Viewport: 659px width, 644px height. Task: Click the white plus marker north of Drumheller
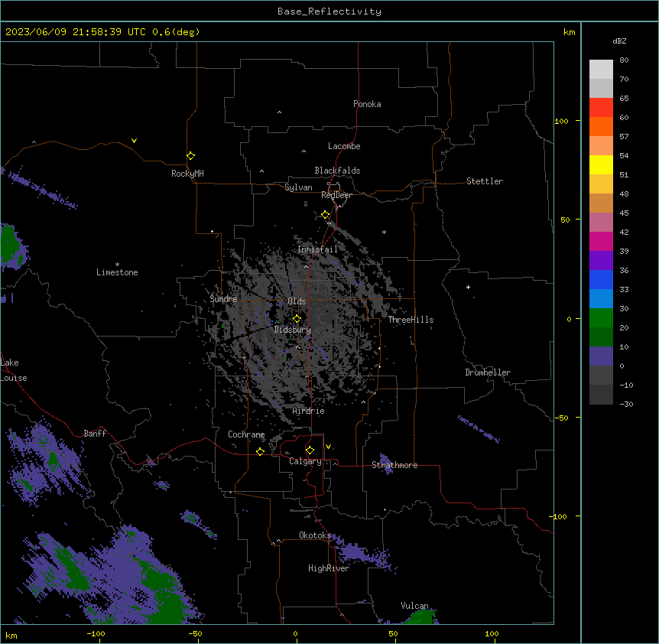coord(468,287)
